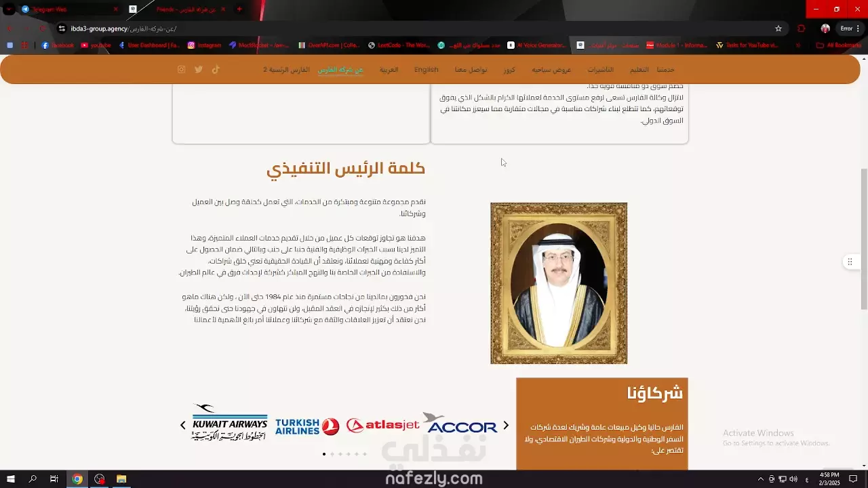Click the Chrome Error menu button
868x488 pixels.
point(850,28)
